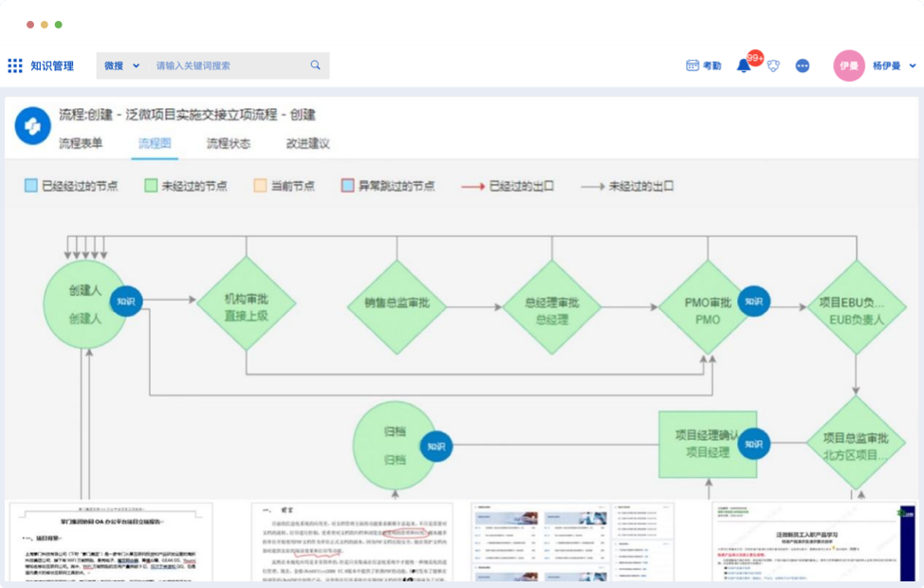Click the 知识 badge on PMO审批 node

pos(753,301)
